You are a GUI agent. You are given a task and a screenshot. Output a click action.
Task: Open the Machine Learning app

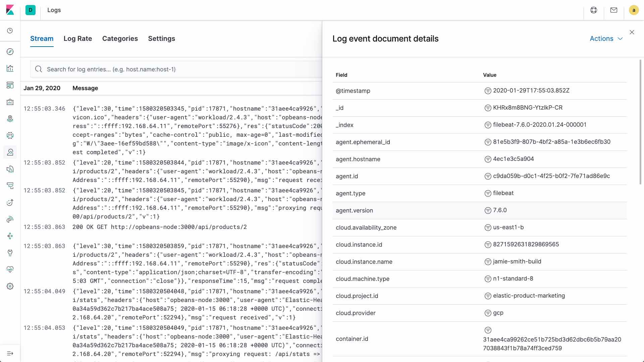tap(10, 135)
